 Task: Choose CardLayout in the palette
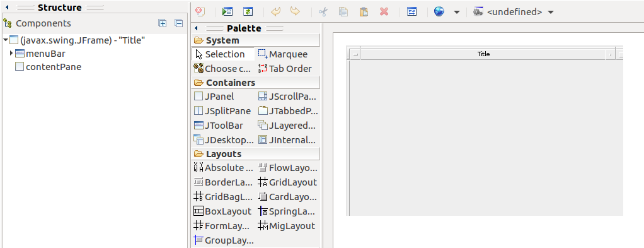tap(287, 197)
